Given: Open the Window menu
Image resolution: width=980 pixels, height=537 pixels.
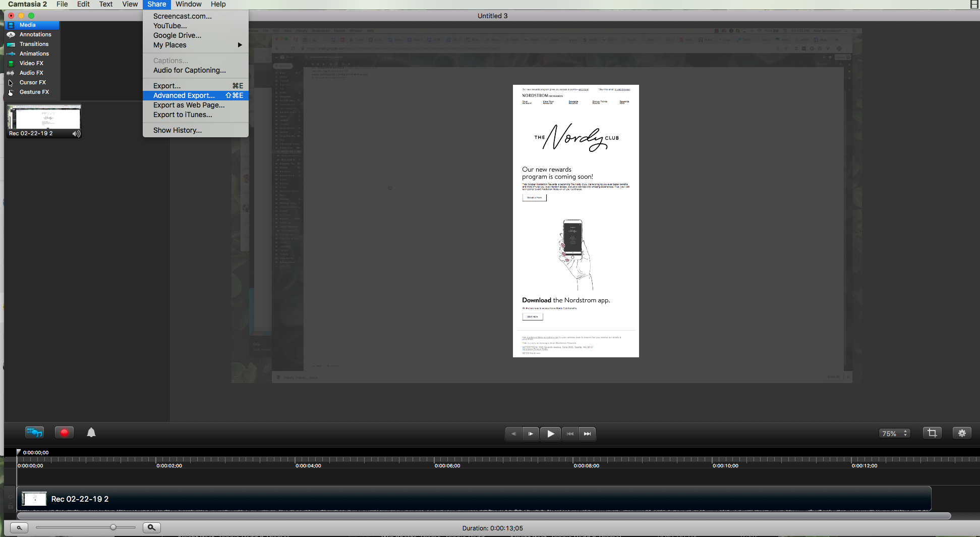Looking at the screenshot, I should tap(189, 4).
